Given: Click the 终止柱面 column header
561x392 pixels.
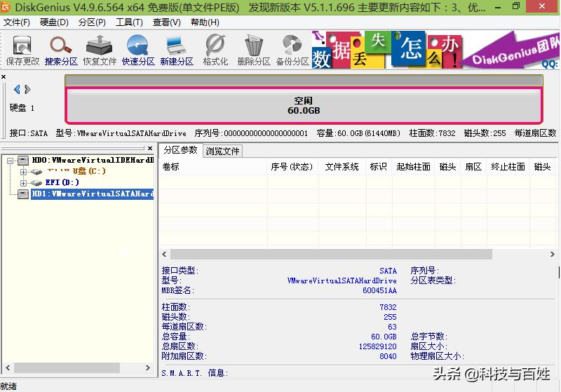Looking at the screenshot, I should coord(508,167).
